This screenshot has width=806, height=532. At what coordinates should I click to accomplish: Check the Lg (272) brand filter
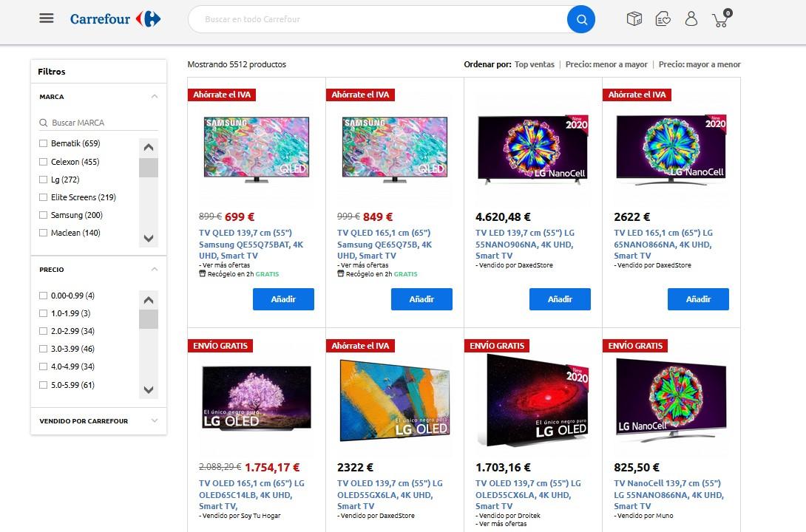click(43, 180)
